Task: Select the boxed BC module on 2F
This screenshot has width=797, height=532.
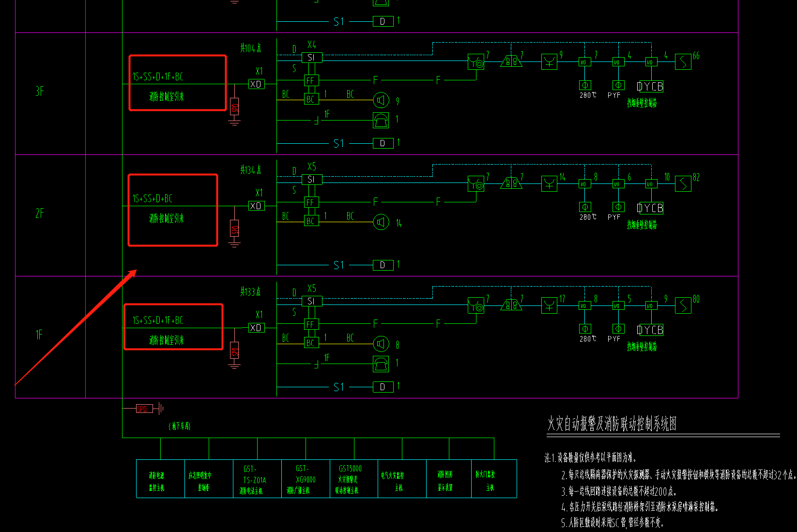Action: (x=311, y=221)
